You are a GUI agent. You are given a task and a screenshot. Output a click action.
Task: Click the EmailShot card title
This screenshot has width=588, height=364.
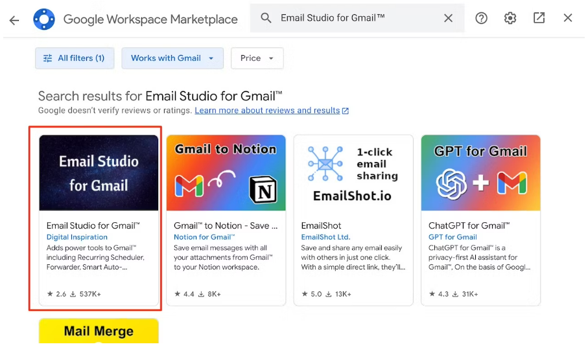(322, 225)
